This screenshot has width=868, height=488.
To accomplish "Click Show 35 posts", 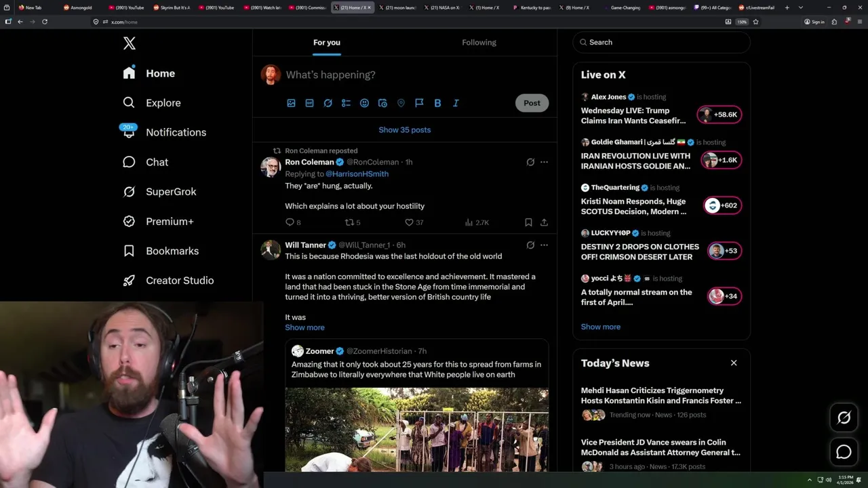I will click(x=405, y=129).
